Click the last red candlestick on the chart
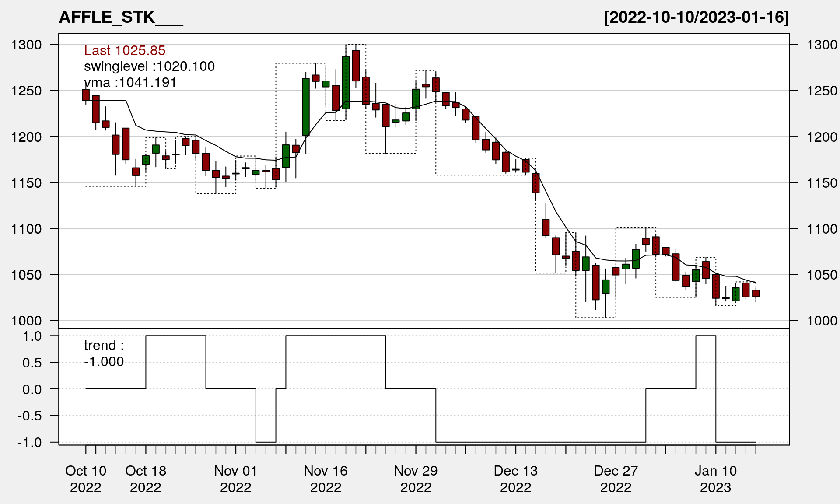 [x=756, y=294]
